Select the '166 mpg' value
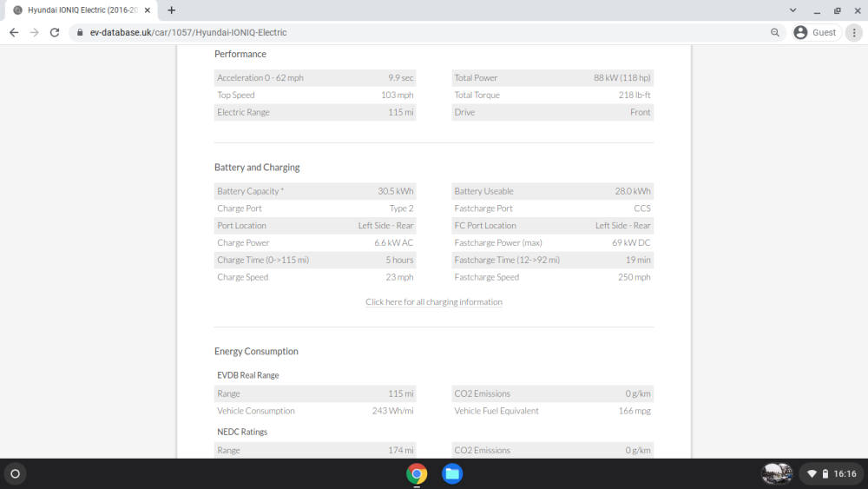Image resolution: width=868 pixels, height=489 pixels. click(x=635, y=411)
